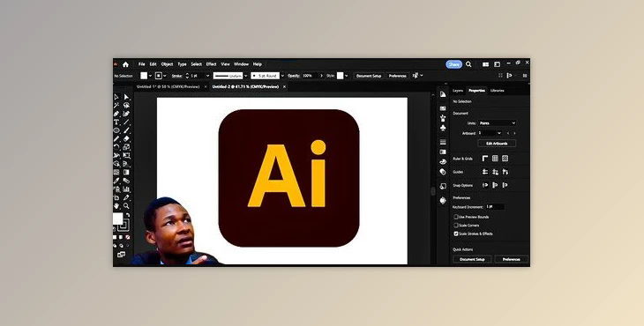Close the Untitled-2 document tab
The height and width of the screenshot is (326, 644).
tap(284, 87)
